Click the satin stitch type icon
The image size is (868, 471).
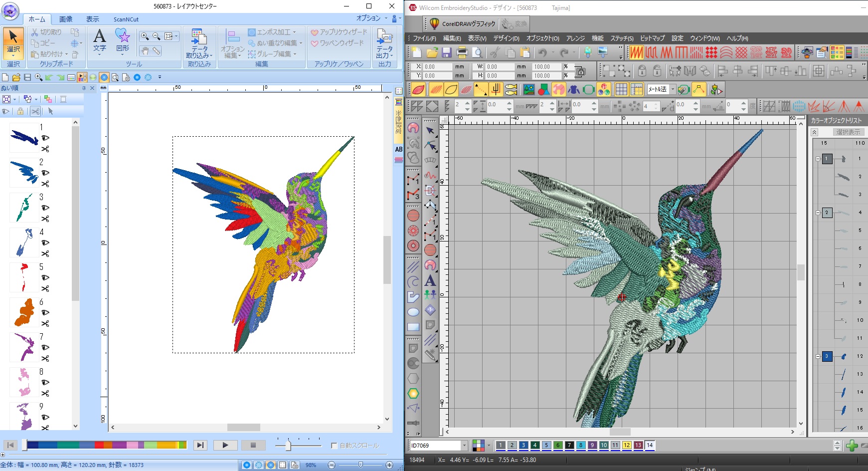[x=636, y=52]
